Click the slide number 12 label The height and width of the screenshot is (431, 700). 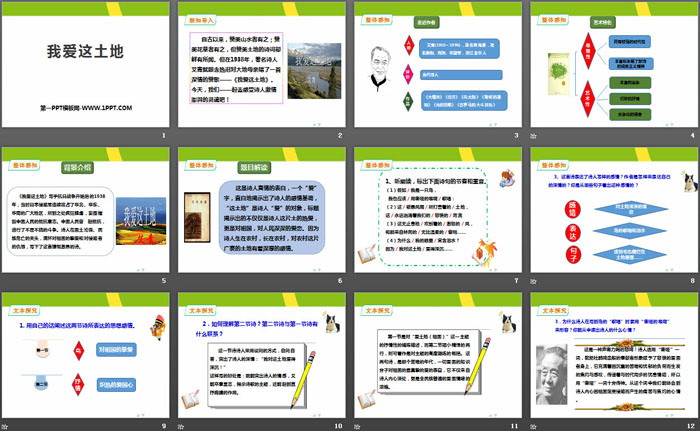pyautogui.click(x=691, y=426)
